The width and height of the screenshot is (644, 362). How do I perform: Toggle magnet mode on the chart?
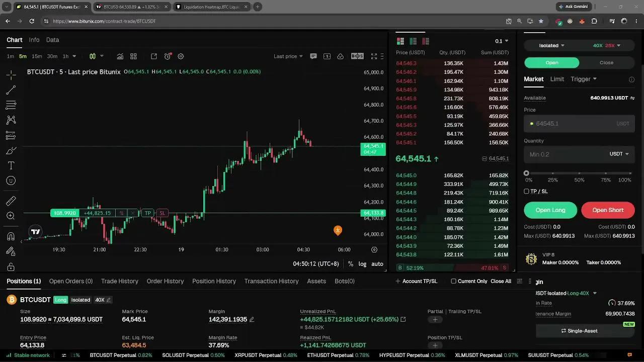click(11, 236)
